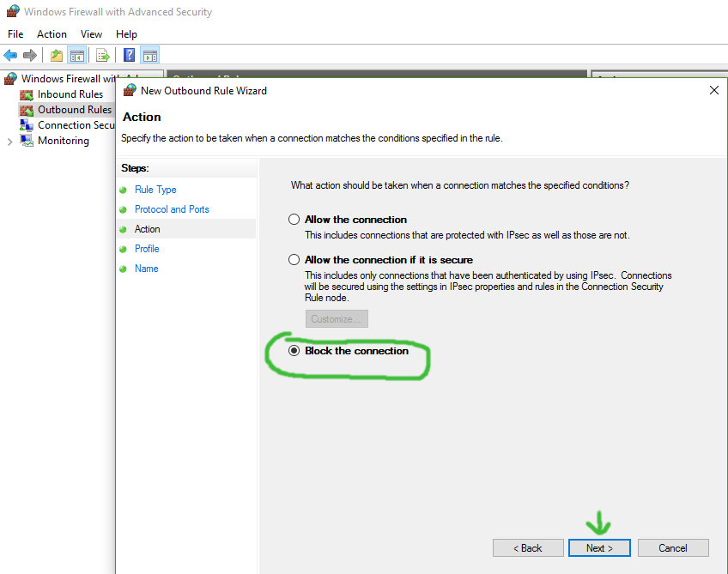Select Inbound Rules in the tree
Screen dimensions: 728x574
coord(70,94)
